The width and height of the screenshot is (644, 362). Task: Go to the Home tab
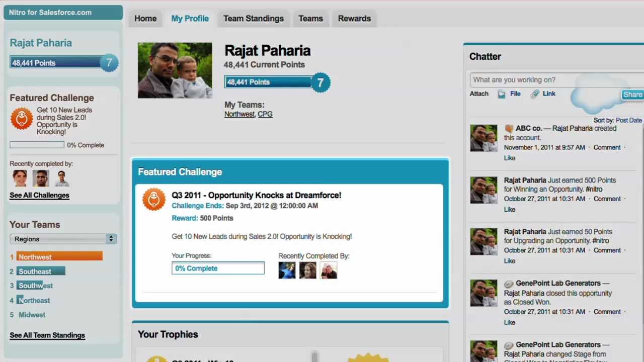(x=145, y=19)
